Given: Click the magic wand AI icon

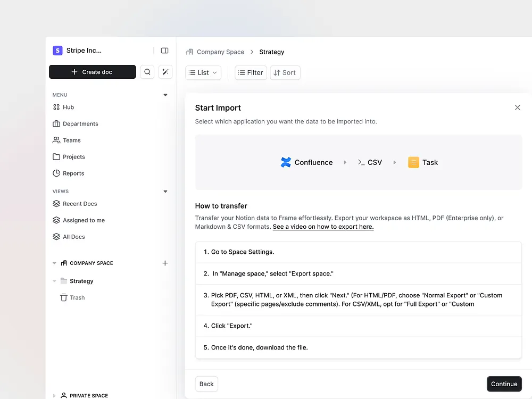Looking at the screenshot, I should coord(165,72).
